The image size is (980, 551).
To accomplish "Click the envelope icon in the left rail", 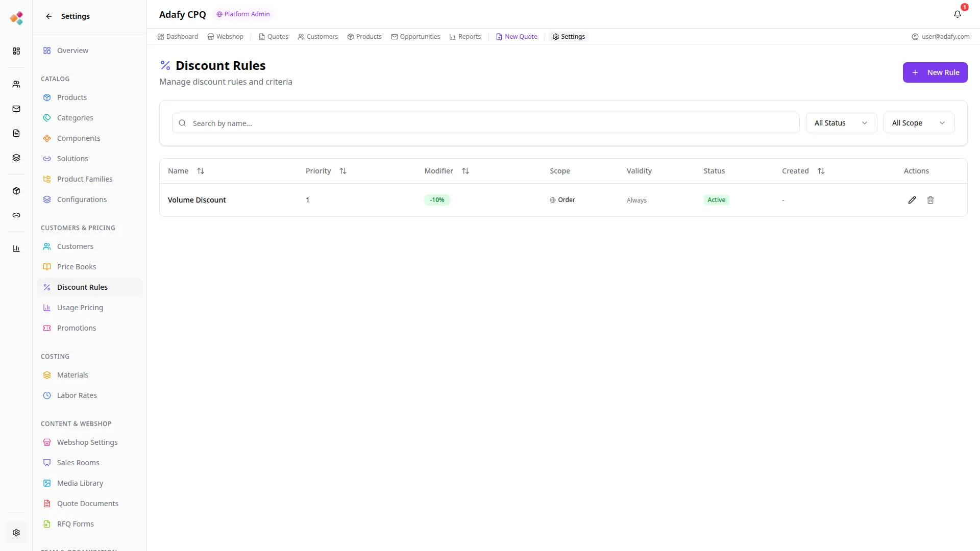I will (x=16, y=109).
